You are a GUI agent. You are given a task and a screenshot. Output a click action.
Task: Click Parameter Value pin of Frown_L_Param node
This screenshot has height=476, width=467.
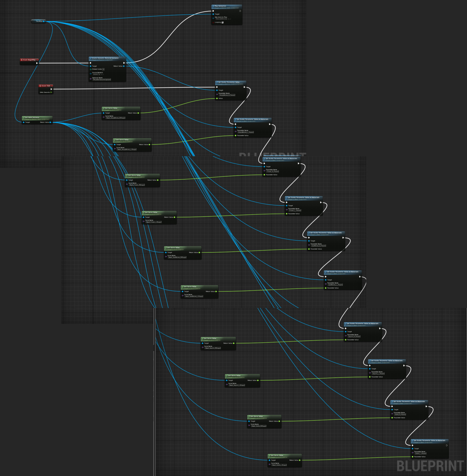point(287,214)
